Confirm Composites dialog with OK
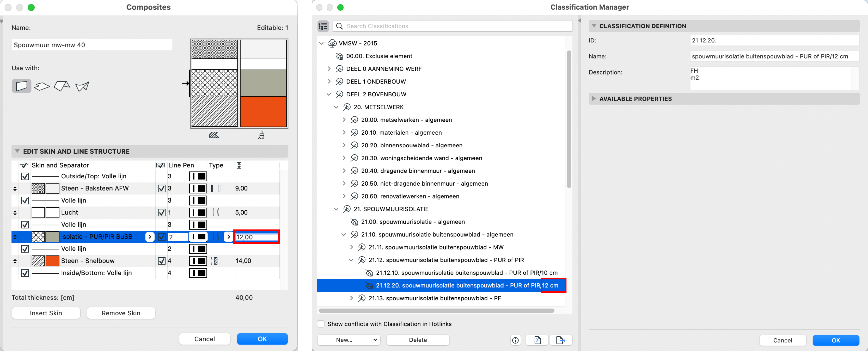Viewport: 868px width, 351px height. pyautogui.click(x=262, y=339)
